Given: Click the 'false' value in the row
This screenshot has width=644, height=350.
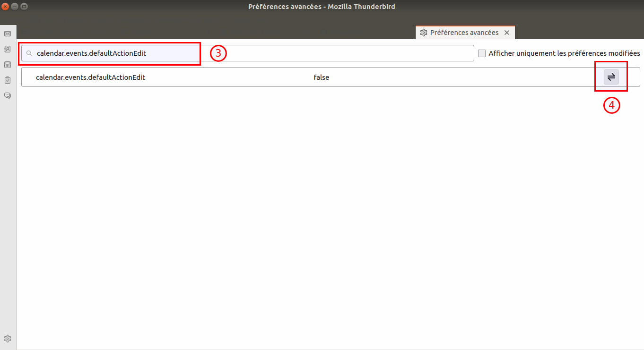Looking at the screenshot, I should click(x=321, y=77).
